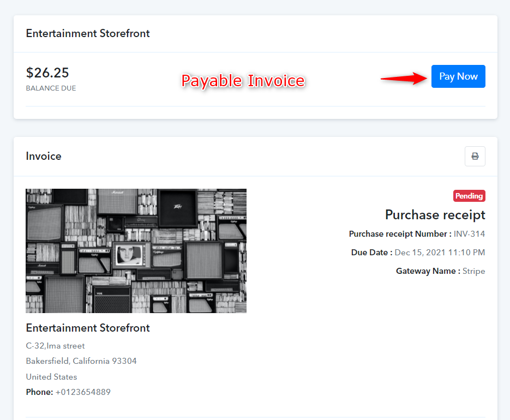Screen dimensions: 510x420
Task: Click the Stripe gateway name
Action: point(473,271)
